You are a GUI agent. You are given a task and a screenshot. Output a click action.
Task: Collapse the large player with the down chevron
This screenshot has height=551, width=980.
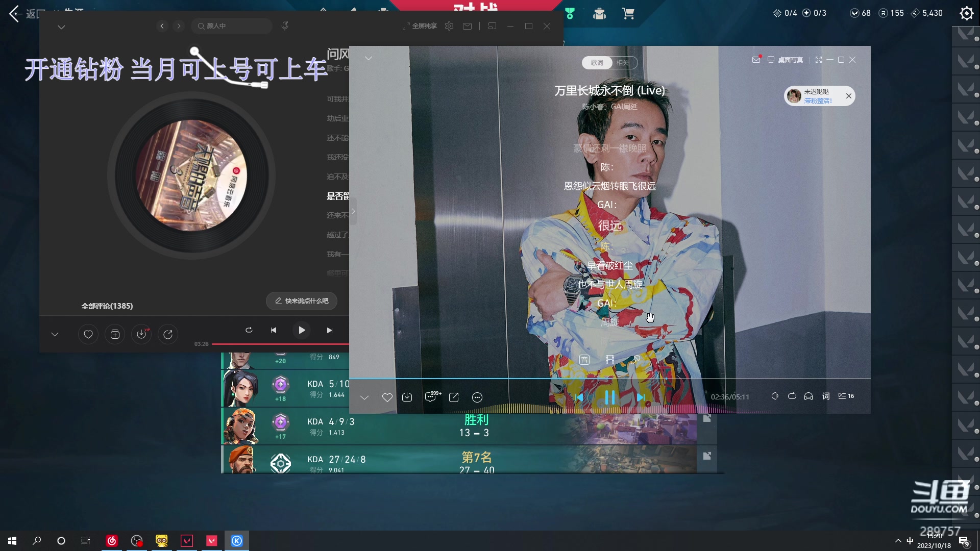(364, 397)
